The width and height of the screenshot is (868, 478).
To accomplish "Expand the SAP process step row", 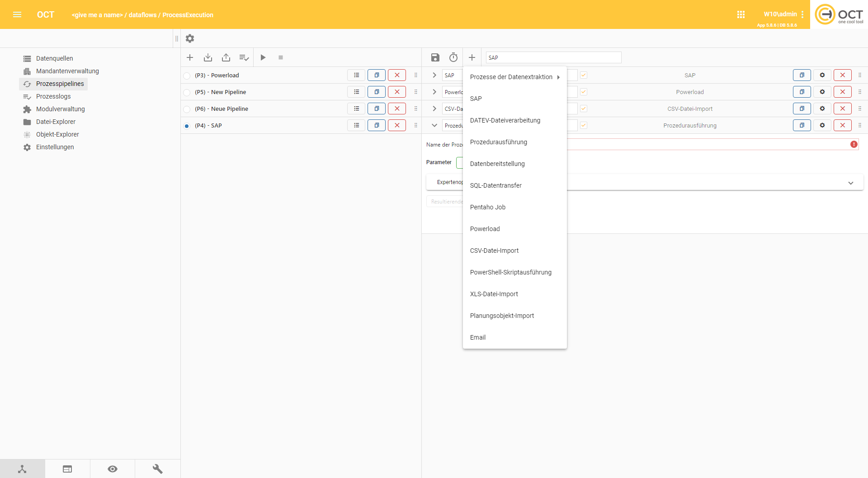I will [434, 75].
